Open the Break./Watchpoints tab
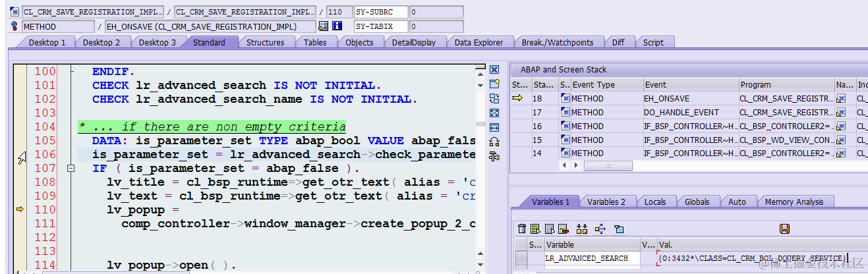868x274 pixels. coord(558,42)
